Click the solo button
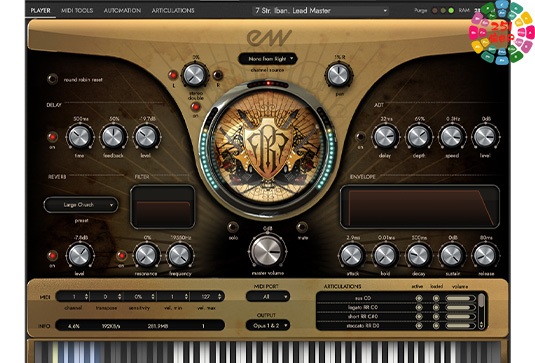Screen dimensions: 535x363 pos(233,227)
